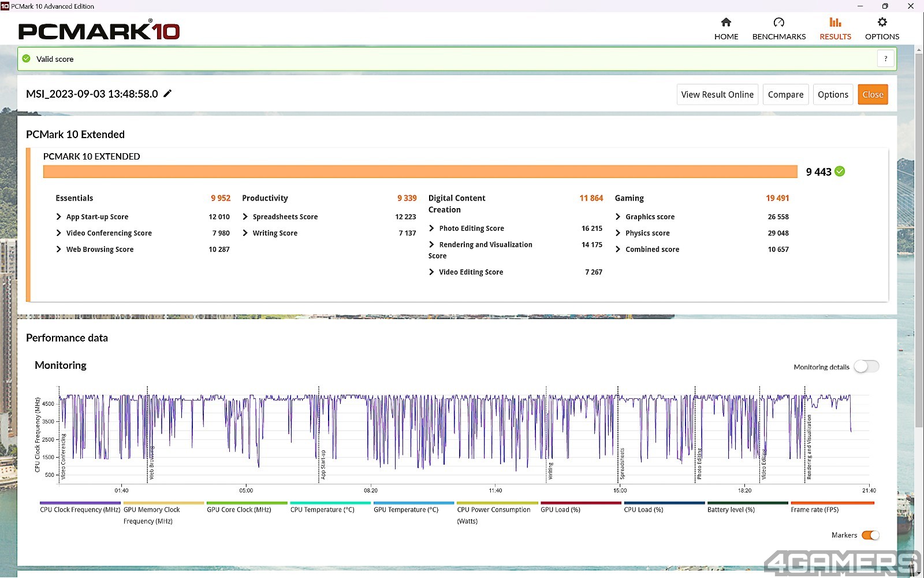Switch to the RESULTS tab

835,29
